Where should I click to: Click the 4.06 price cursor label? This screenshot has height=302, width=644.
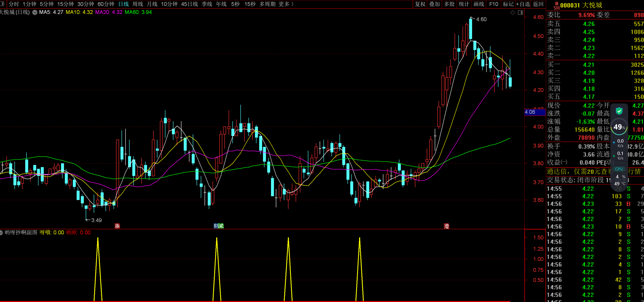click(535, 112)
